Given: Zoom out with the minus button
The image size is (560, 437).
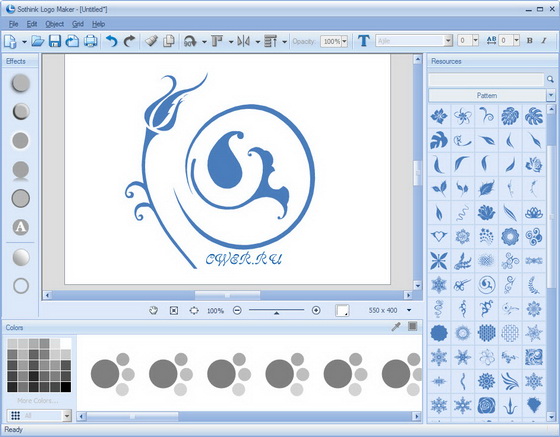Looking at the screenshot, I should (237, 310).
